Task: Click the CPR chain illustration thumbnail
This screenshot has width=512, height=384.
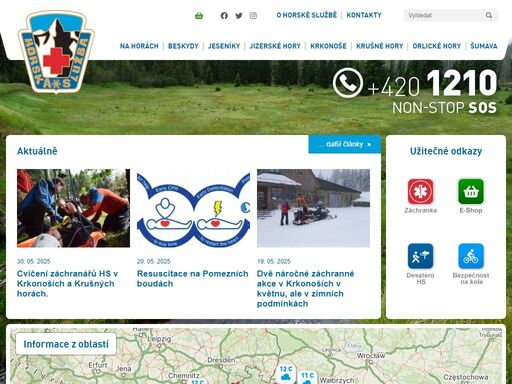Action: pos(193,208)
